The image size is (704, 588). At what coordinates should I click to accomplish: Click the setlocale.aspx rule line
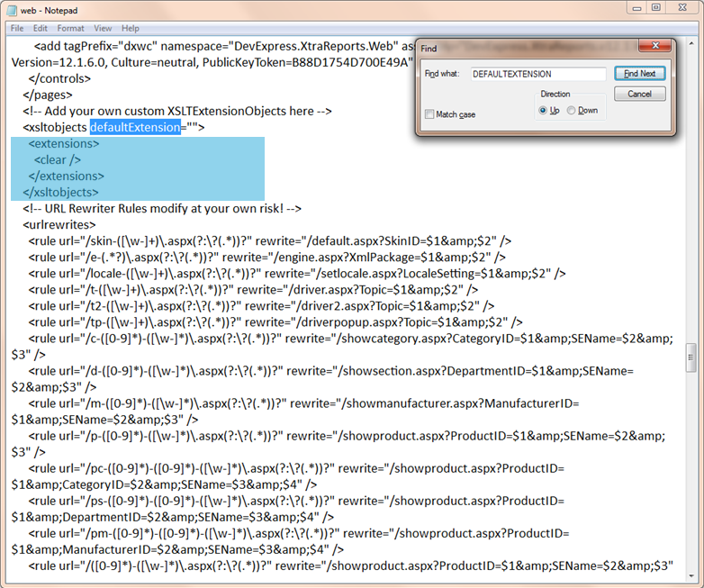297,274
